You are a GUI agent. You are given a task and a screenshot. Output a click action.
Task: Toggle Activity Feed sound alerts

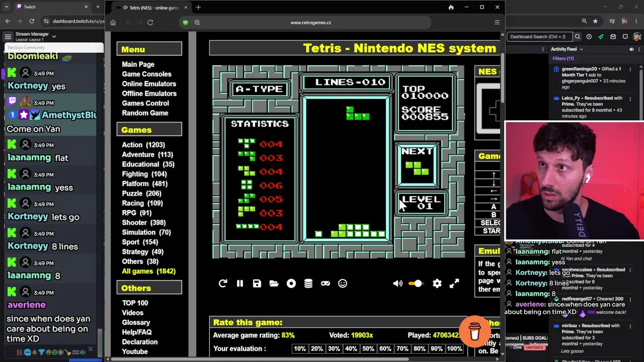click(x=631, y=49)
